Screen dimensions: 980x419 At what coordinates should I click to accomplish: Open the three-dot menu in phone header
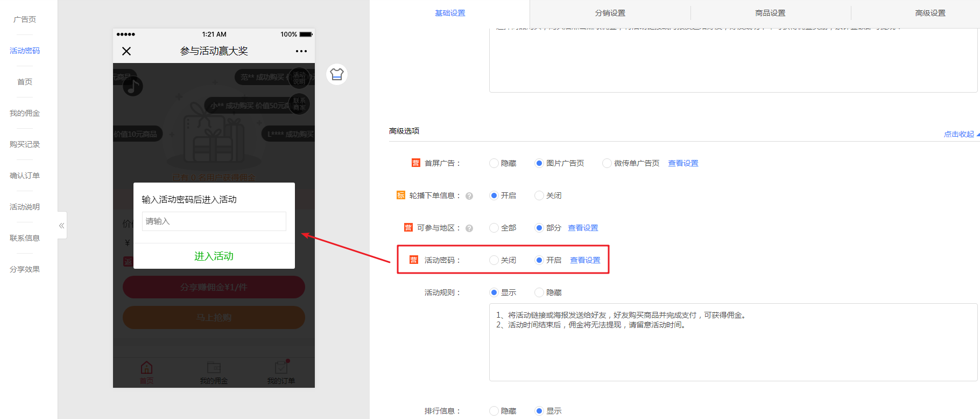pyautogui.click(x=301, y=51)
